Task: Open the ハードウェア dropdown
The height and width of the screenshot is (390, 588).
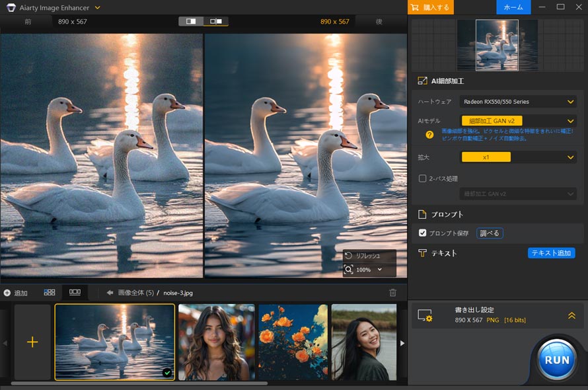Action: 517,102
